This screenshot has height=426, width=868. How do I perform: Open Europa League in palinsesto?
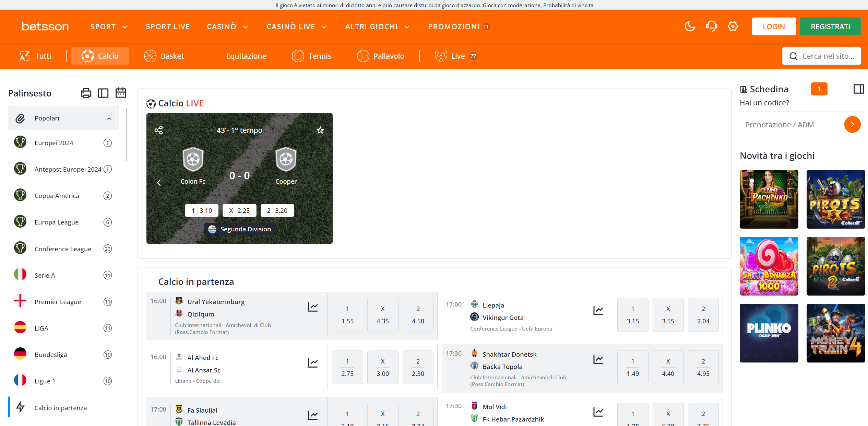pos(63,222)
